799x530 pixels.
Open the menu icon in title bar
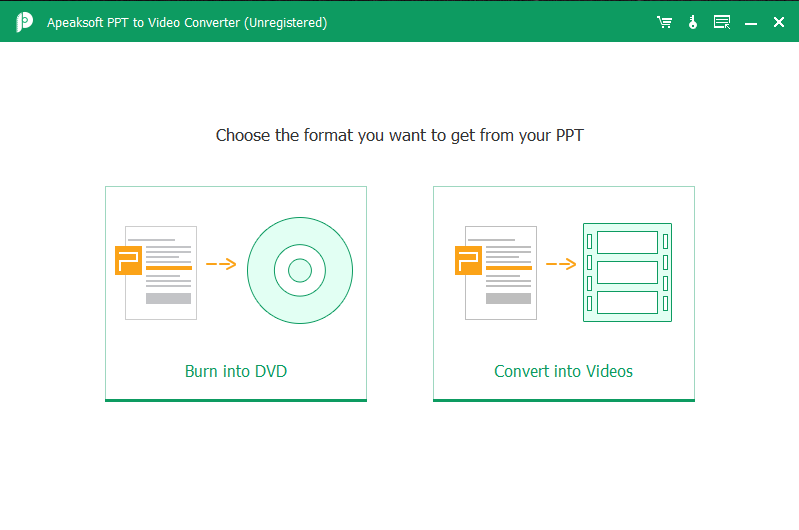point(722,22)
